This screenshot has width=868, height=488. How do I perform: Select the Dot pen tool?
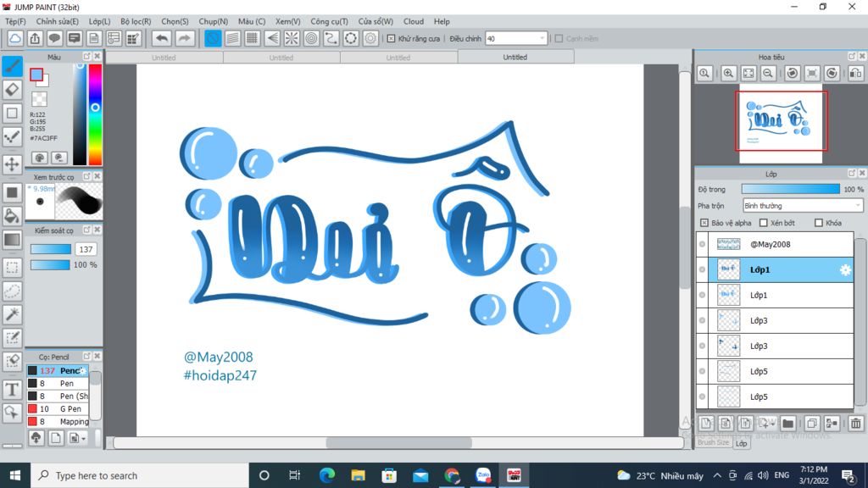12,136
